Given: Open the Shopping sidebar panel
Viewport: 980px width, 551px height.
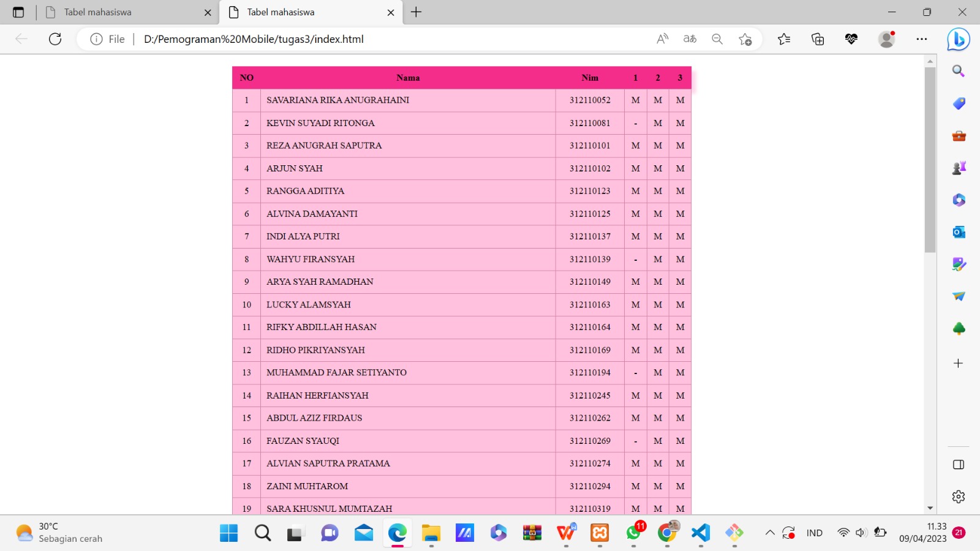Looking at the screenshot, I should point(959,103).
